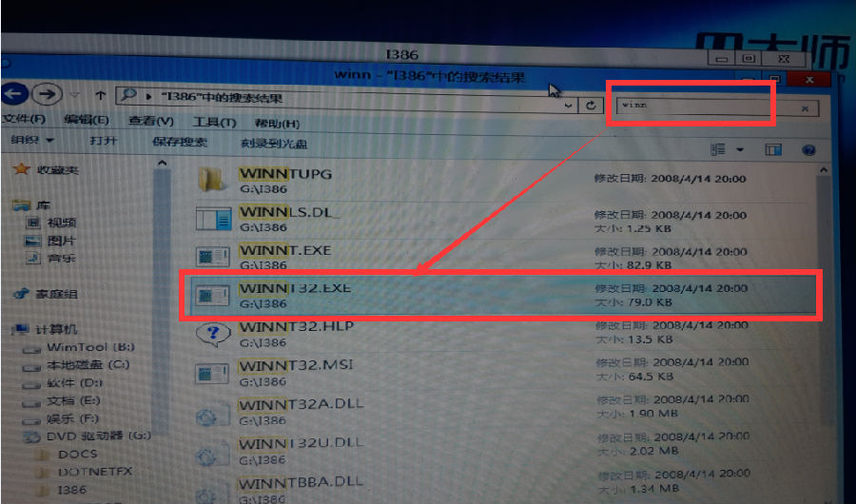Select 本地磁盘 (C:) in the sidebar
856x504 pixels.
tap(88, 364)
